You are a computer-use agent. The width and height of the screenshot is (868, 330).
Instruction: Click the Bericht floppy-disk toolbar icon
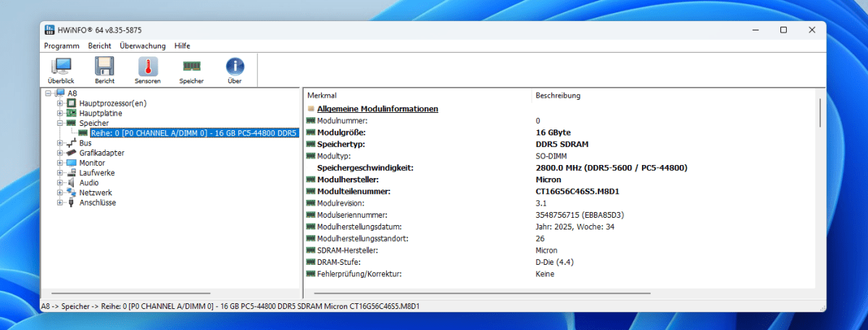click(x=104, y=67)
